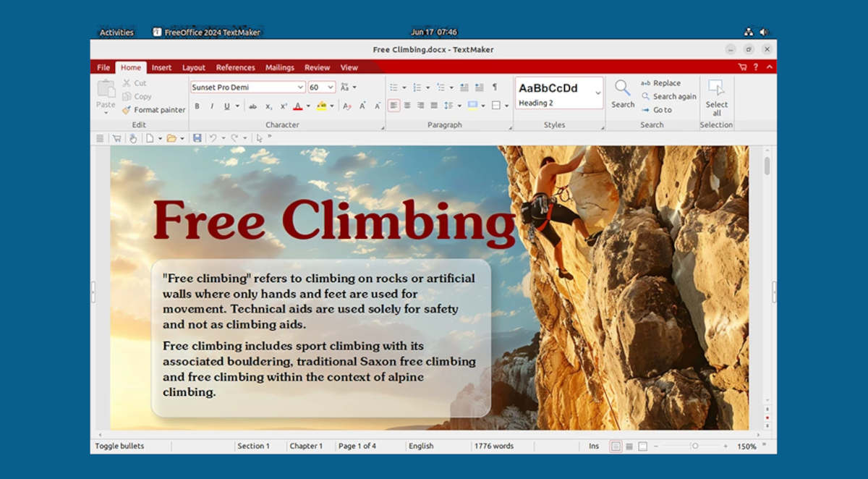Enable italic formatting
The height and width of the screenshot is (479, 868).
click(x=210, y=106)
